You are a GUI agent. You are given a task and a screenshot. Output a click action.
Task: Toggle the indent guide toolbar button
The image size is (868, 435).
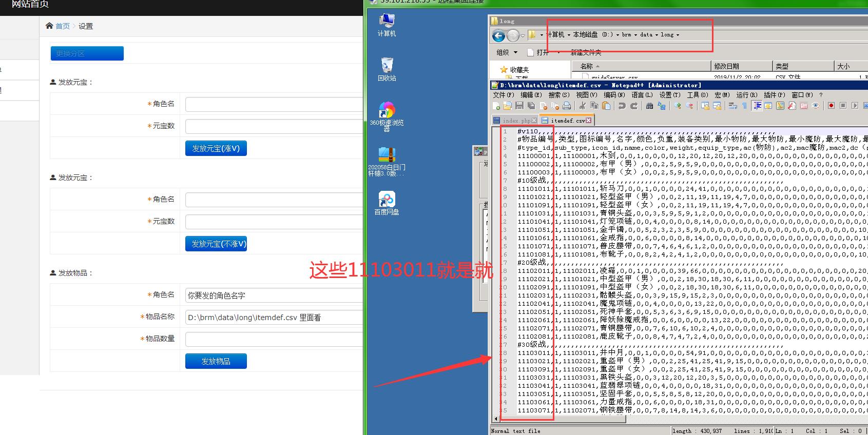[757, 106]
